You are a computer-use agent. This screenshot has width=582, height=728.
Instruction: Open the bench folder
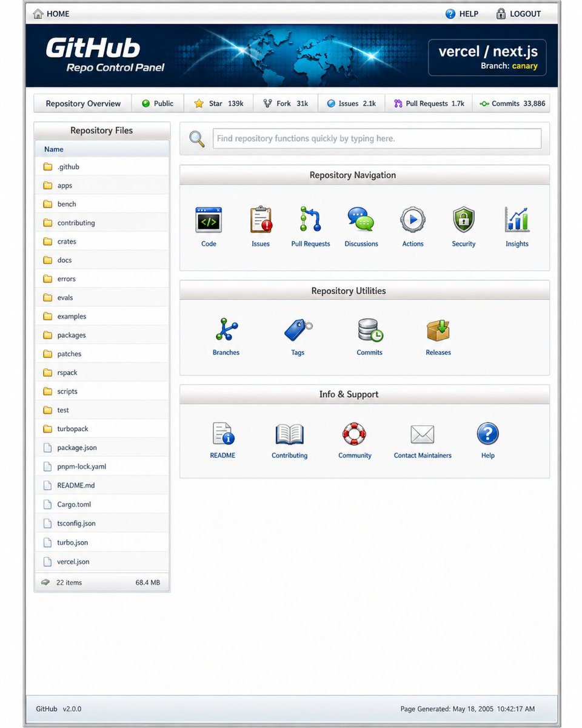point(102,204)
